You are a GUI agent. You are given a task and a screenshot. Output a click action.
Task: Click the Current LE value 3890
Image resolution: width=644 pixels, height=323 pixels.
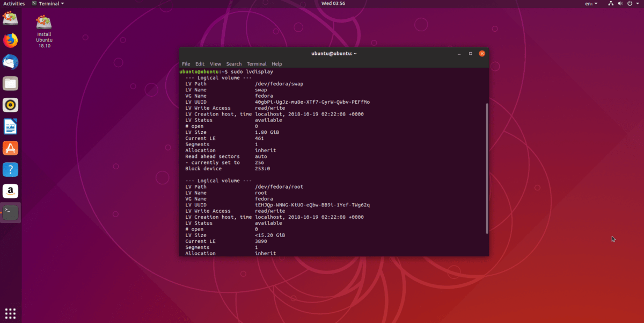click(261, 241)
